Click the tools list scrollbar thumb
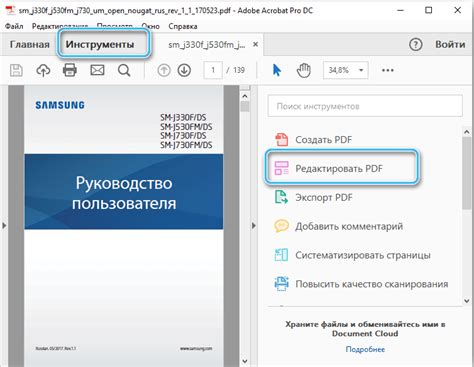Screen dimensions: 474x367 [x=467, y=173]
